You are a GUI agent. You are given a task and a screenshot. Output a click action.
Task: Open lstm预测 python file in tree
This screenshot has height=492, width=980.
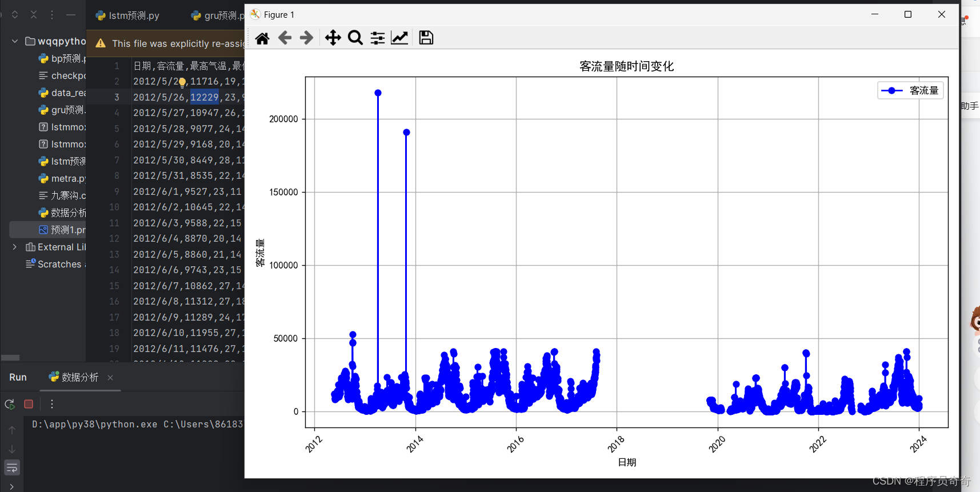[x=62, y=161]
